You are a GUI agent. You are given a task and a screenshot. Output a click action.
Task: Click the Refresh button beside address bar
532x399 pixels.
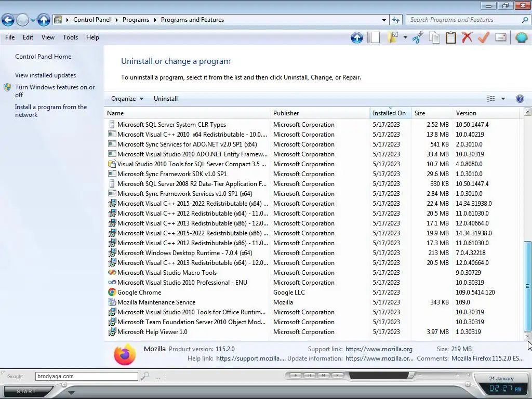395,20
